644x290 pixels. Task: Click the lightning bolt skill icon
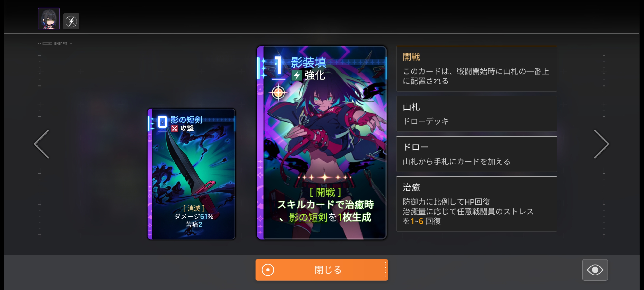(71, 21)
